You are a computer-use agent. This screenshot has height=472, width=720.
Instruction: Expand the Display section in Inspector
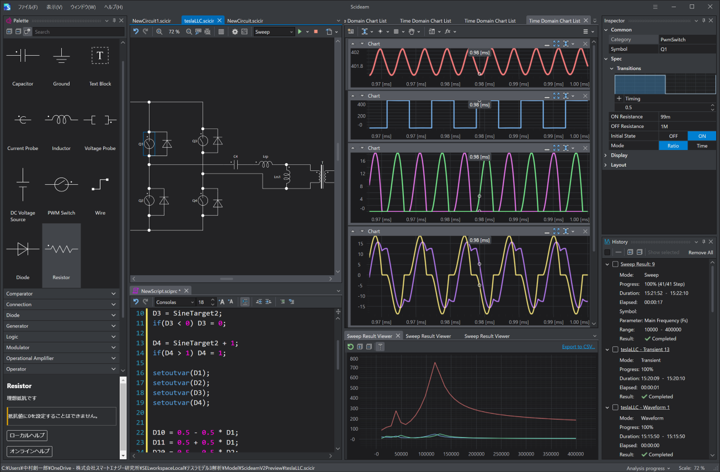[x=620, y=156]
